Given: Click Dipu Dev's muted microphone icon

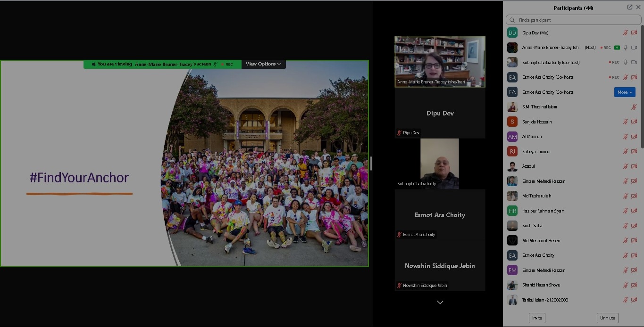Looking at the screenshot, I should 625,33.
